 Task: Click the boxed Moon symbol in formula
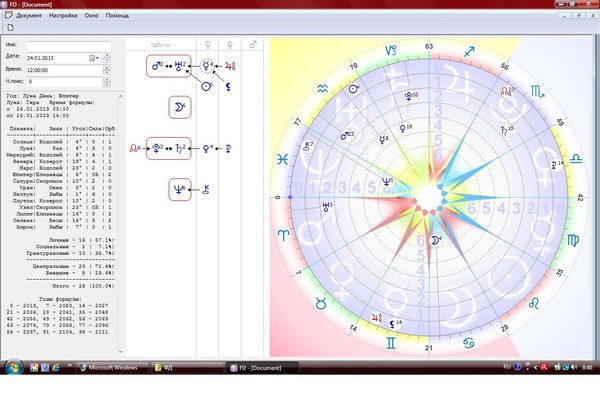pyautogui.click(x=180, y=107)
